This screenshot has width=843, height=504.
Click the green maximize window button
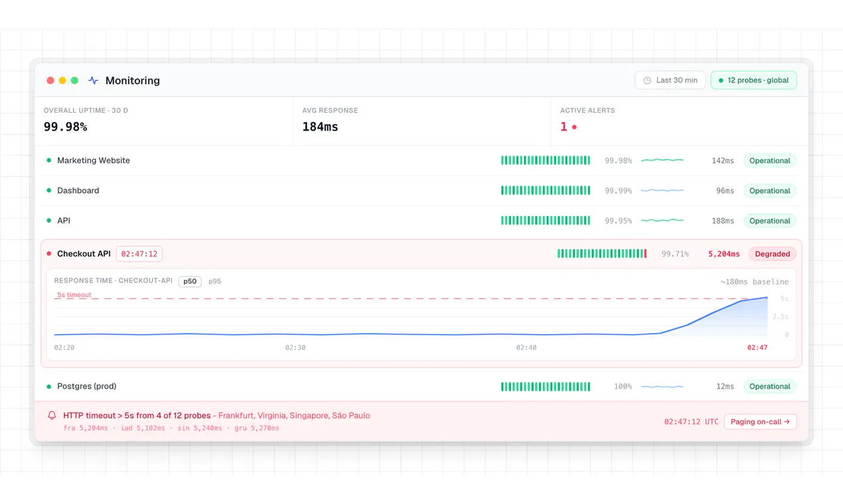74,80
